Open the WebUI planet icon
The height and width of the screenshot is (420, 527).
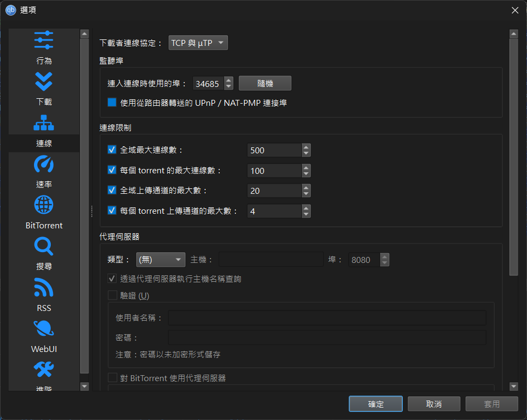pos(44,328)
